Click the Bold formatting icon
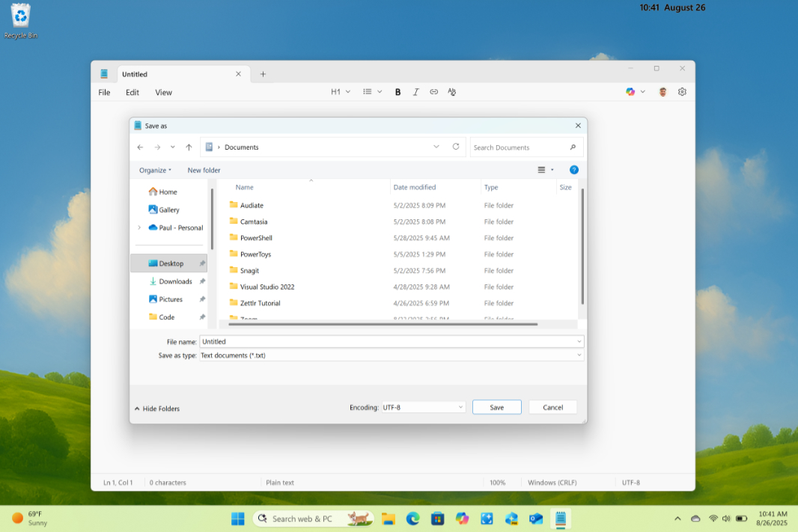This screenshot has width=798, height=532. pos(398,92)
